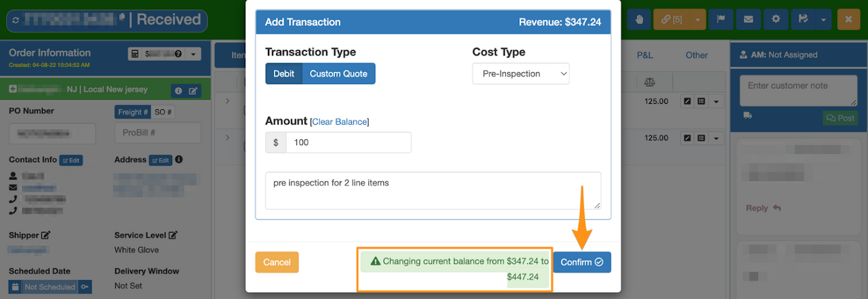Click the route checkmark icon button

click(804, 19)
